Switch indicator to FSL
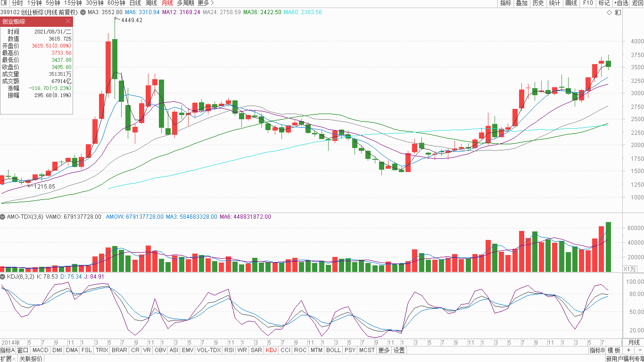Screen dimensions: 644x362 pos(87,350)
